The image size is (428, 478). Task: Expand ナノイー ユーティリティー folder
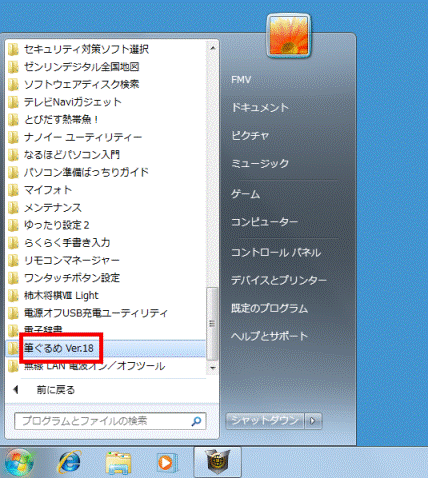[106, 137]
